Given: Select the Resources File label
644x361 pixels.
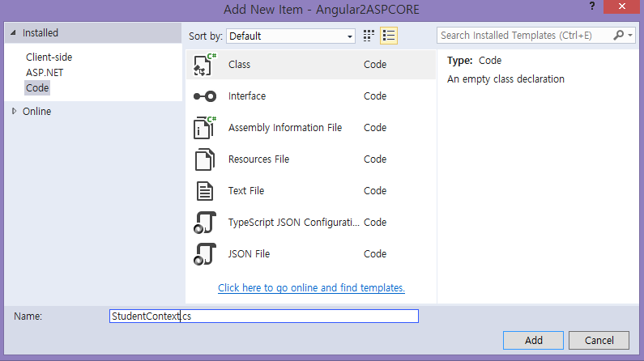Looking at the screenshot, I should pos(258,159).
